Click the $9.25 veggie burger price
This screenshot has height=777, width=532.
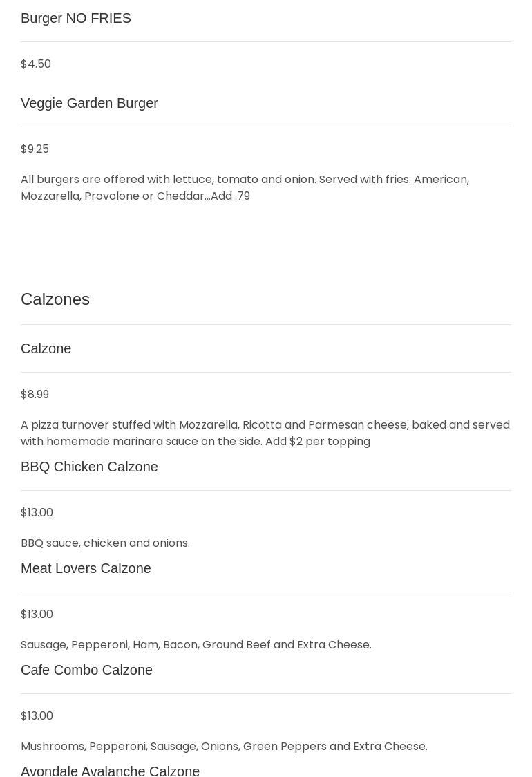[x=35, y=149]
